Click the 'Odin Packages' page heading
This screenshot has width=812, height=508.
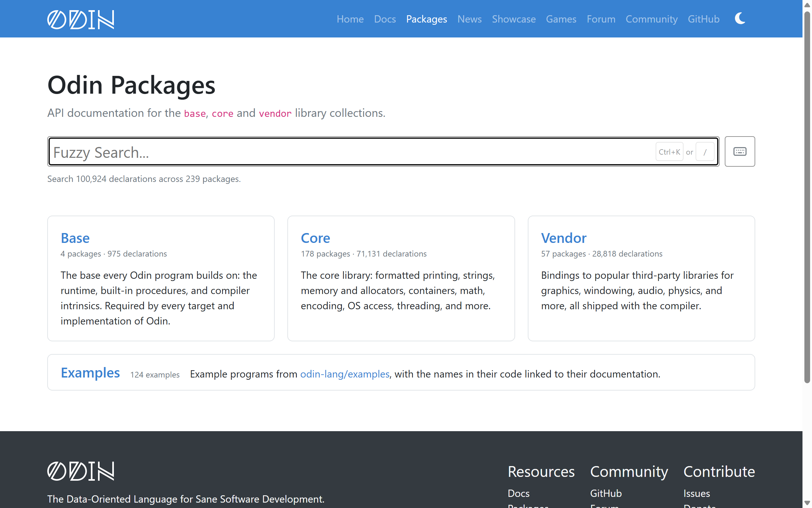coord(131,85)
